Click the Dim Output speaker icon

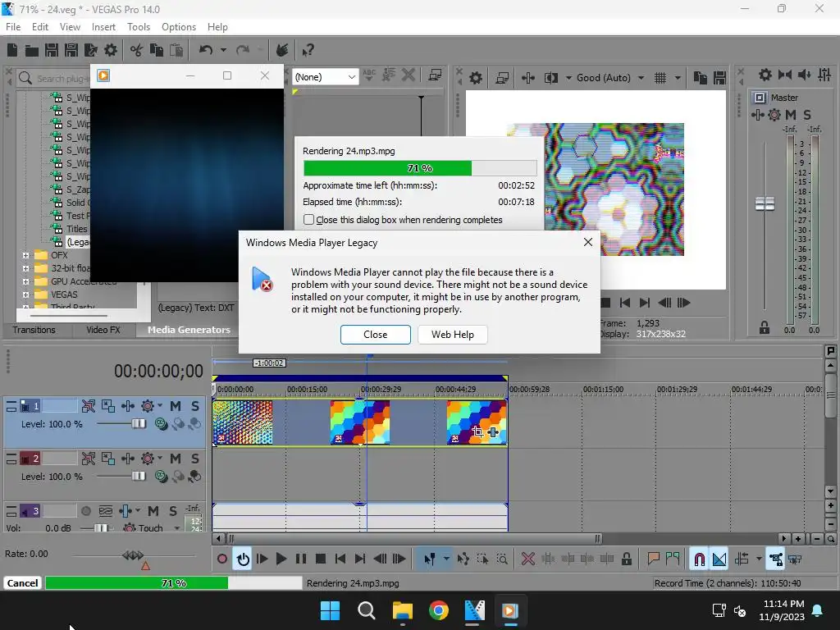click(x=805, y=75)
